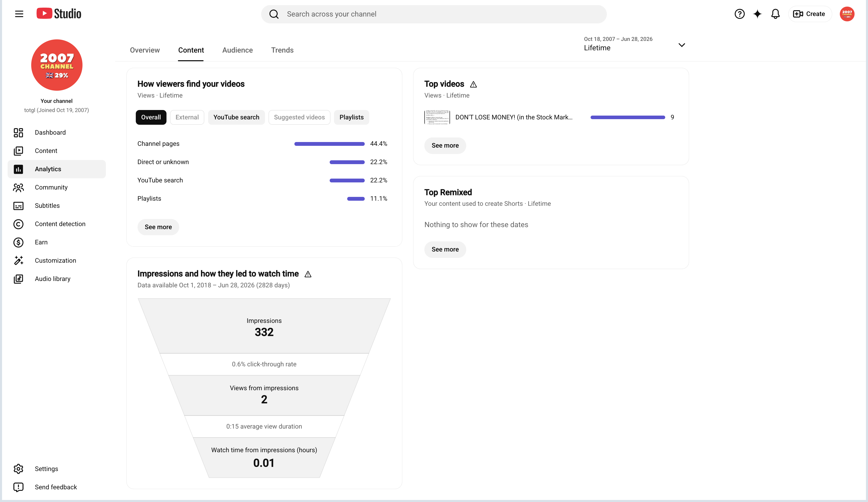
Task: Click the Views from impressions funnel stage
Action: point(264,395)
